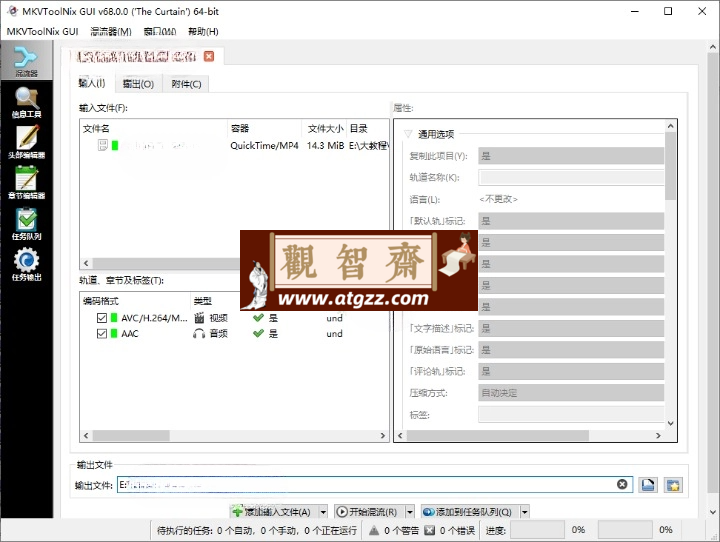Switch to the 输入(I) tab

point(92,83)
